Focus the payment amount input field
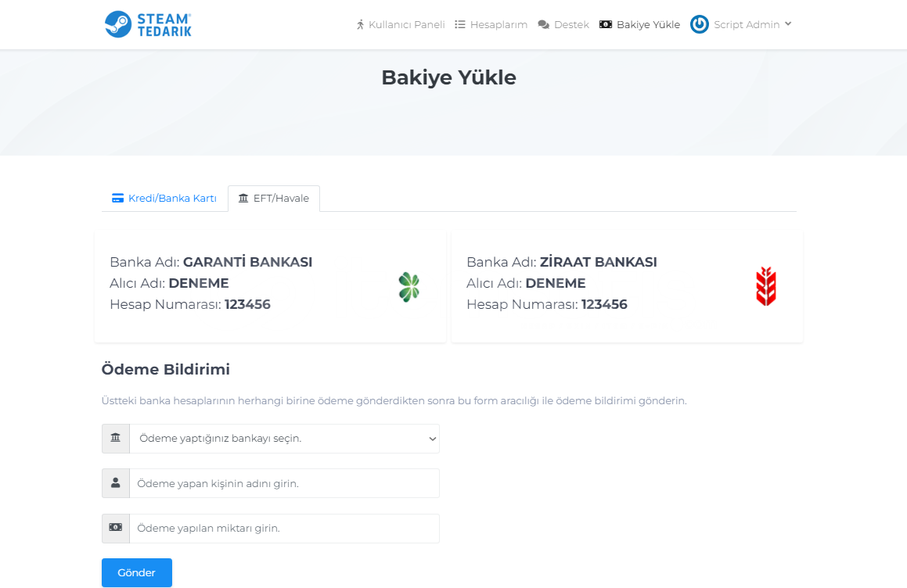907x588 pixels. coord(285,529)
